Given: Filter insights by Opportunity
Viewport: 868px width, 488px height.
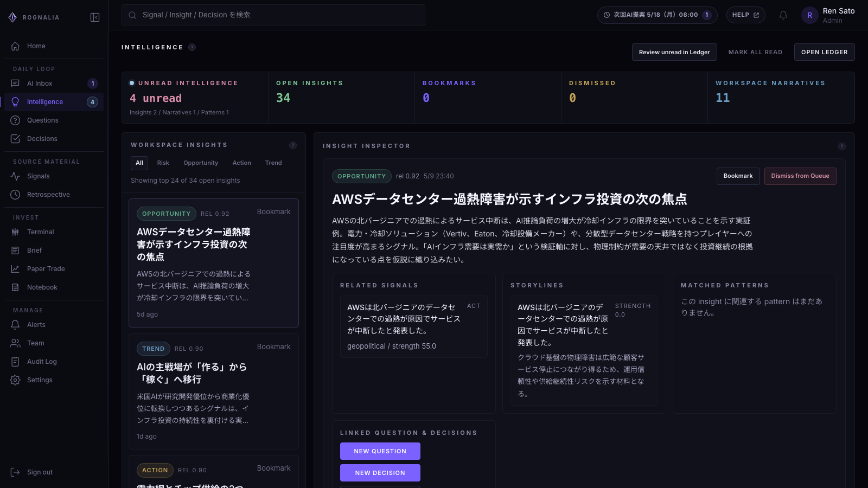Looking at the screenshot, I should pos(201,163).
